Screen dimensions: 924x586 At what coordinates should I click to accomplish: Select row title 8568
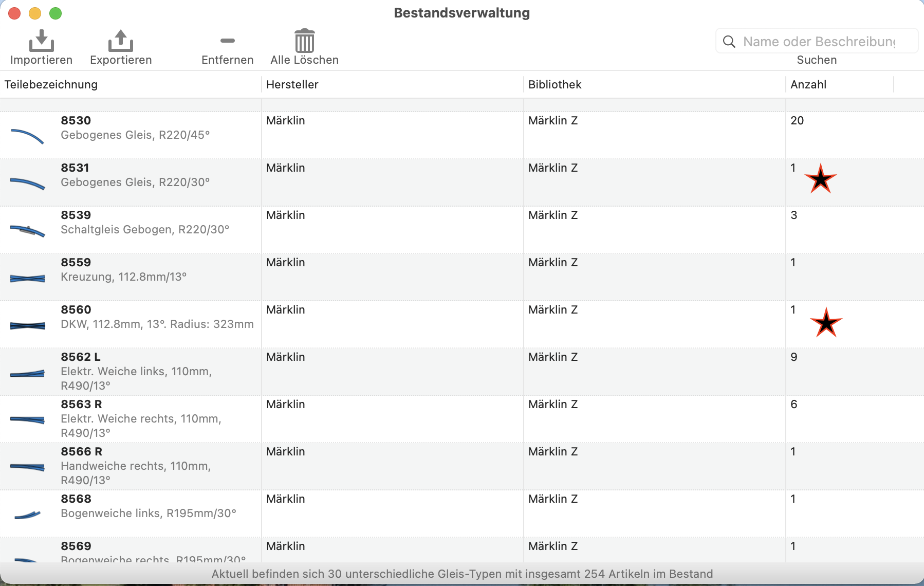tap(76, 499)
